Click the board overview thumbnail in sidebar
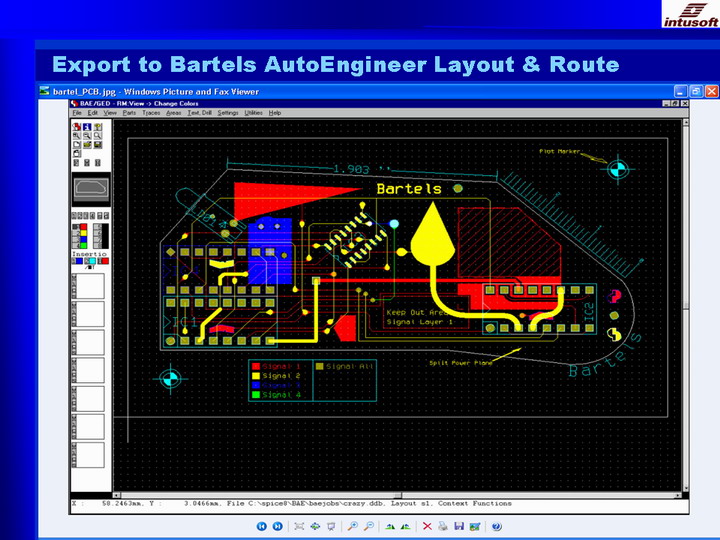The image size is (720, 540). click(x=91, y=188)
